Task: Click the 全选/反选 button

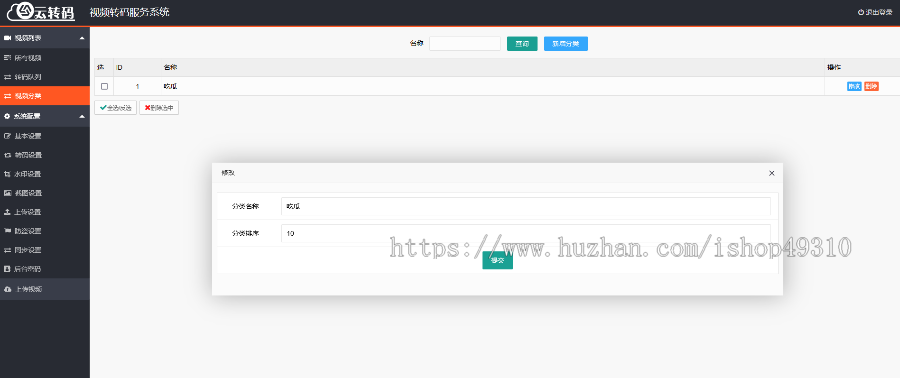Action: 115,107
